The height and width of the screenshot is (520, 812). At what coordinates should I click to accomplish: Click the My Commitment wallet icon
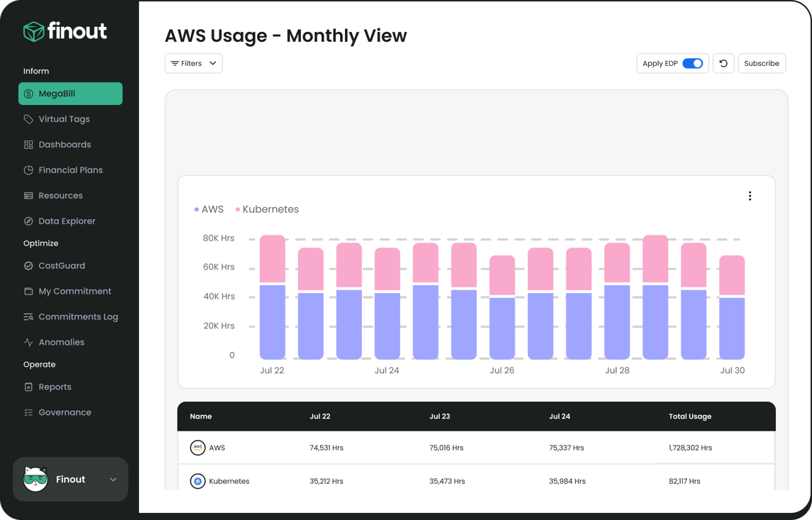pos(28,292)
